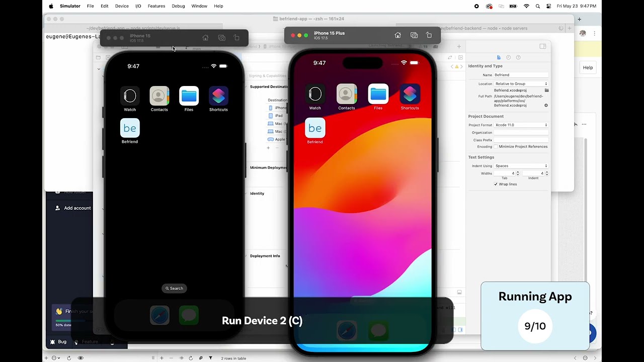This screenshot has height=362, width=644.
Task: Click the filter icon in bottom table toolbar
Action: pyautogui.click(x=210, y=358)
